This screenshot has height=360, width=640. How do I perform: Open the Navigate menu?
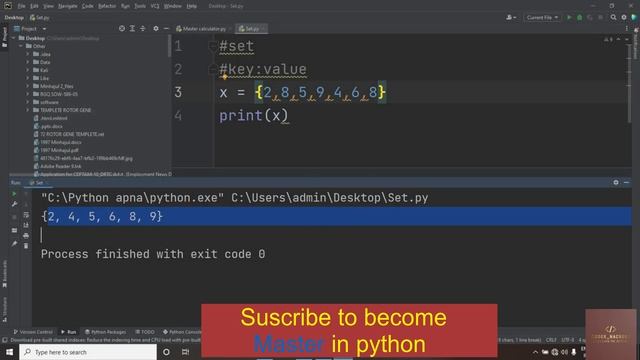68,6
